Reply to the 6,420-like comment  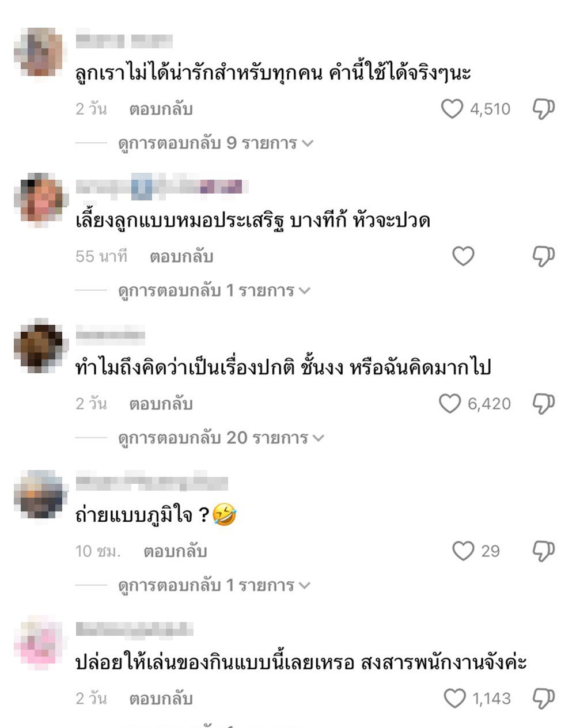161,404
